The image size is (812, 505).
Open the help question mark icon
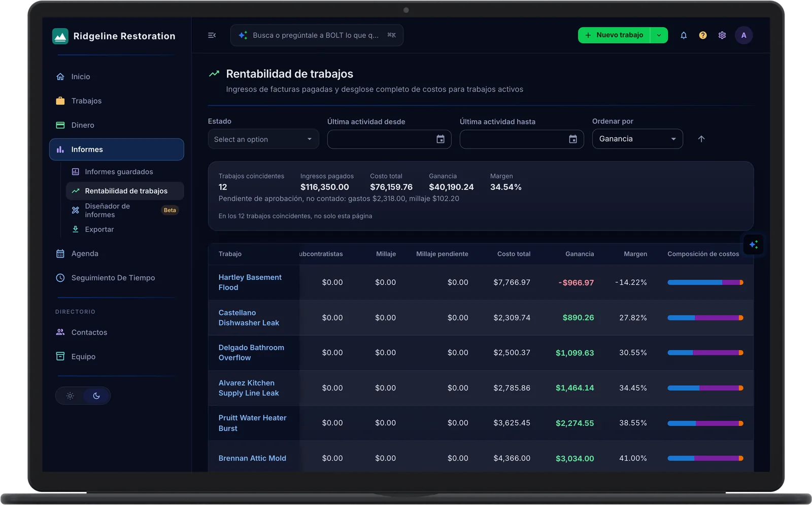pos(703,35)
